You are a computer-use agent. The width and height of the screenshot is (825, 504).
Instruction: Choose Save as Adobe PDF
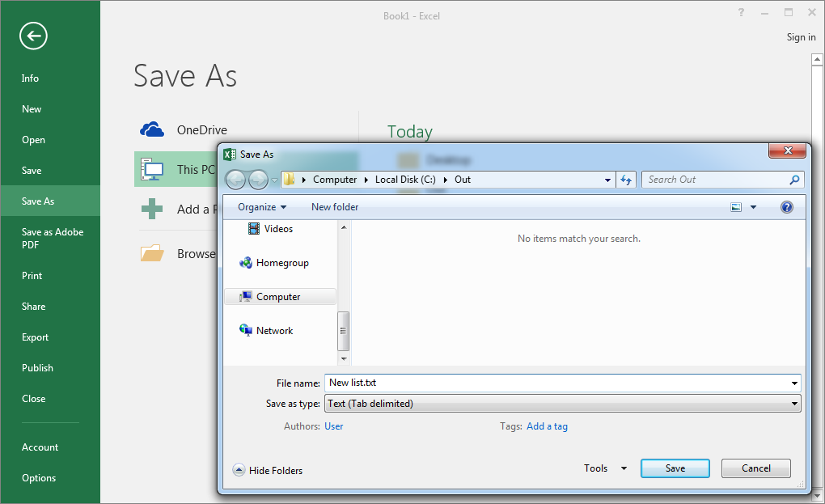pyautogui.click(x=52, y=239)
